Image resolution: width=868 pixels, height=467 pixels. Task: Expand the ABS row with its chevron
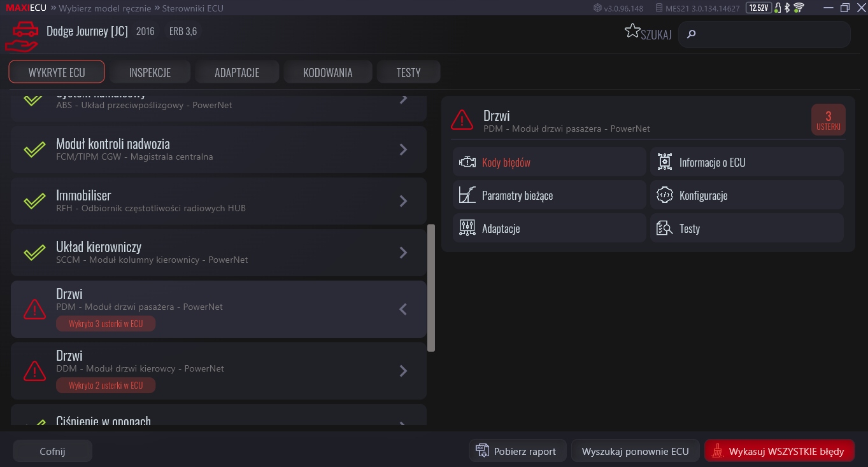pyautogui.click(x=403, y=99)
